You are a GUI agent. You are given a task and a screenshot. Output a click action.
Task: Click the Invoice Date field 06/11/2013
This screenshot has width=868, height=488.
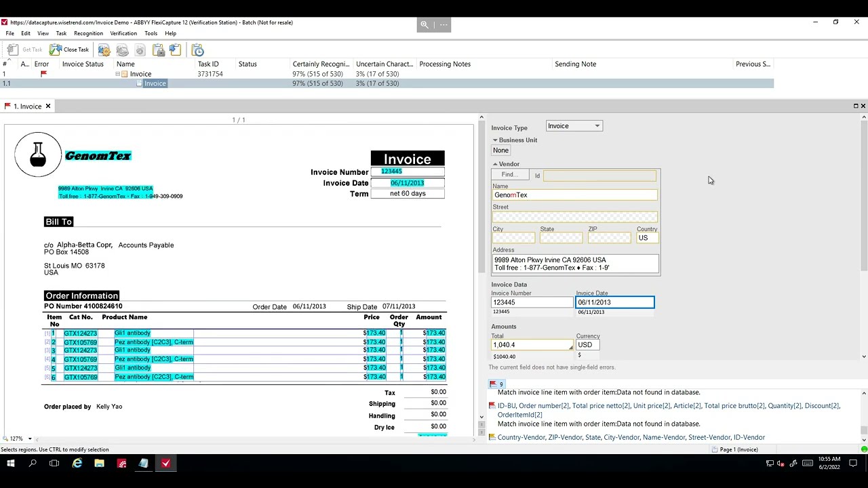click(615, 302)
